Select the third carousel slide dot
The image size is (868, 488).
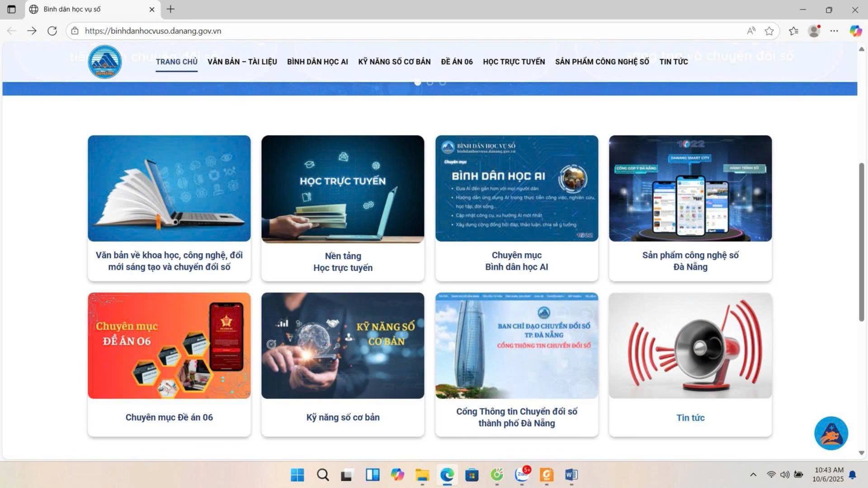[x=443, y=83]
